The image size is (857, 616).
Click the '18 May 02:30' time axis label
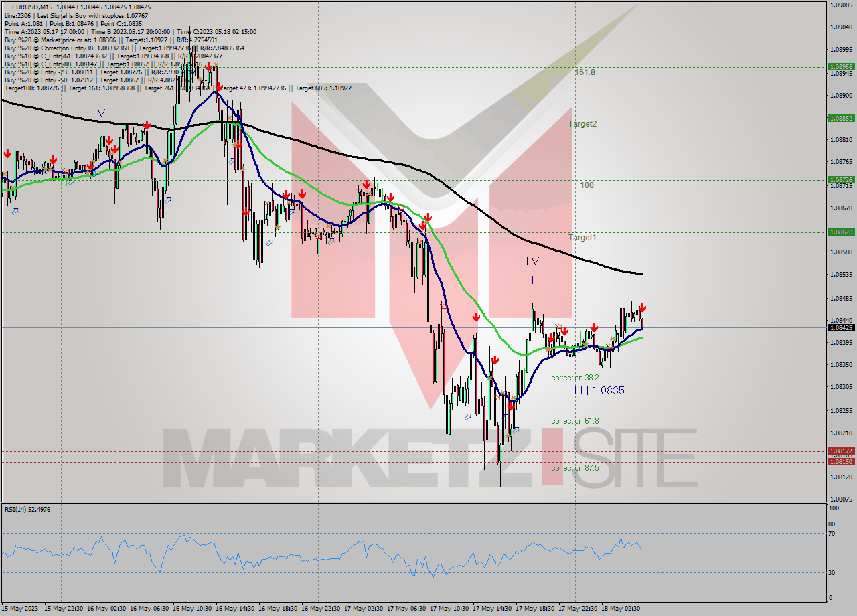620,609
